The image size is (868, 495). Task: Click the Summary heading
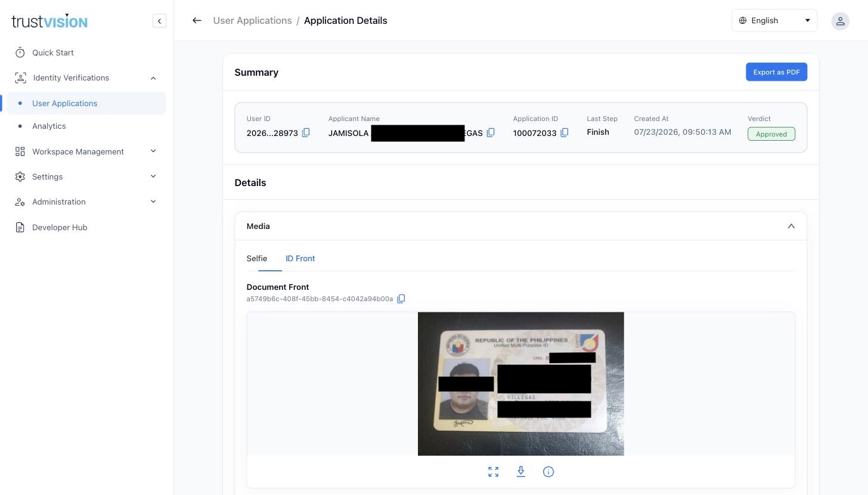(256, 72)
